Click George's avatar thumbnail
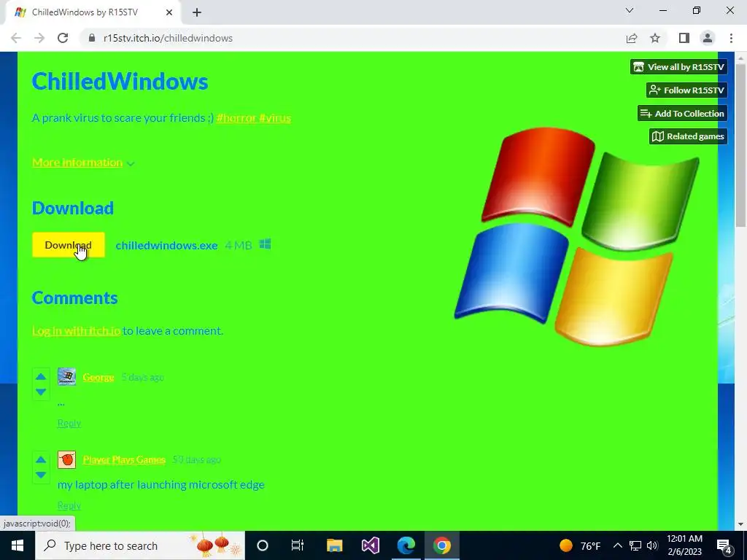 [x=66, y=377]
